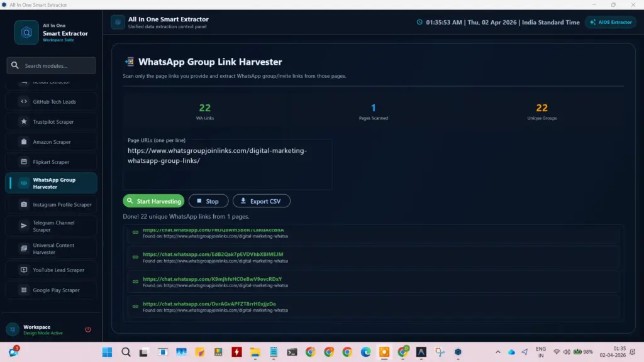Click the GitHub Tech Leads code icon

[24, 101]
